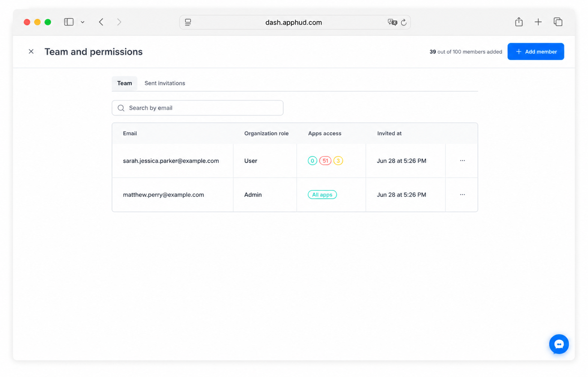Open the Safari share icon

click(x=519, y=22)
